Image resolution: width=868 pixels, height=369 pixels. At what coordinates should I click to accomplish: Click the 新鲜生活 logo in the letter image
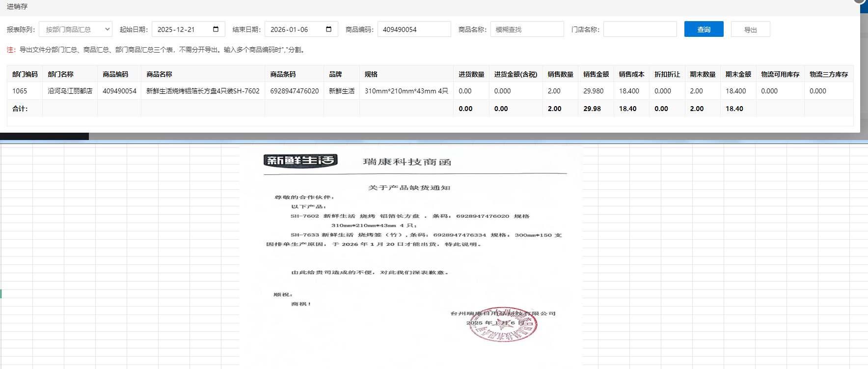(x=300, y=161)
